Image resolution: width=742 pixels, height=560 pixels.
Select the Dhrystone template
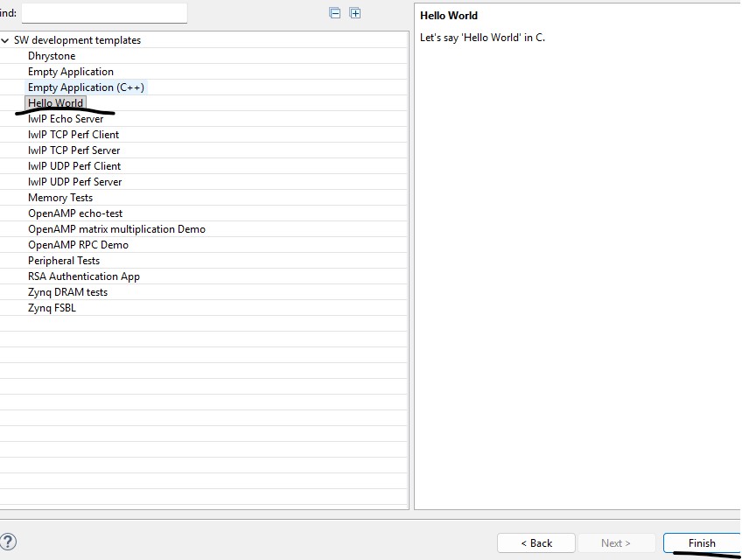point(52,56)
